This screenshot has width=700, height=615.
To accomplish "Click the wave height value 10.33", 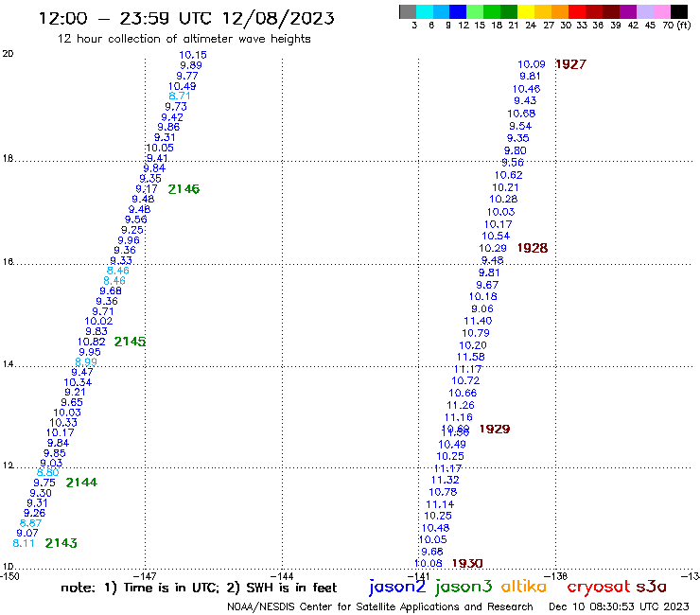I will [x=63, y=423].
